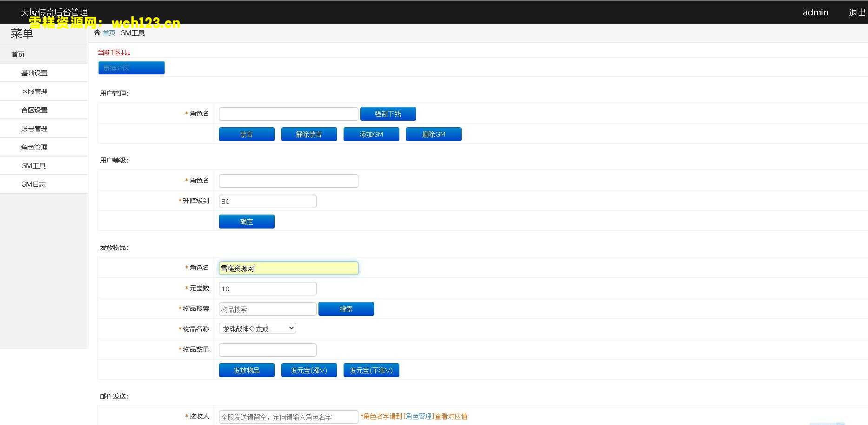
Task: Click the 强制下线 button
Action: click(x=388, y=114)
